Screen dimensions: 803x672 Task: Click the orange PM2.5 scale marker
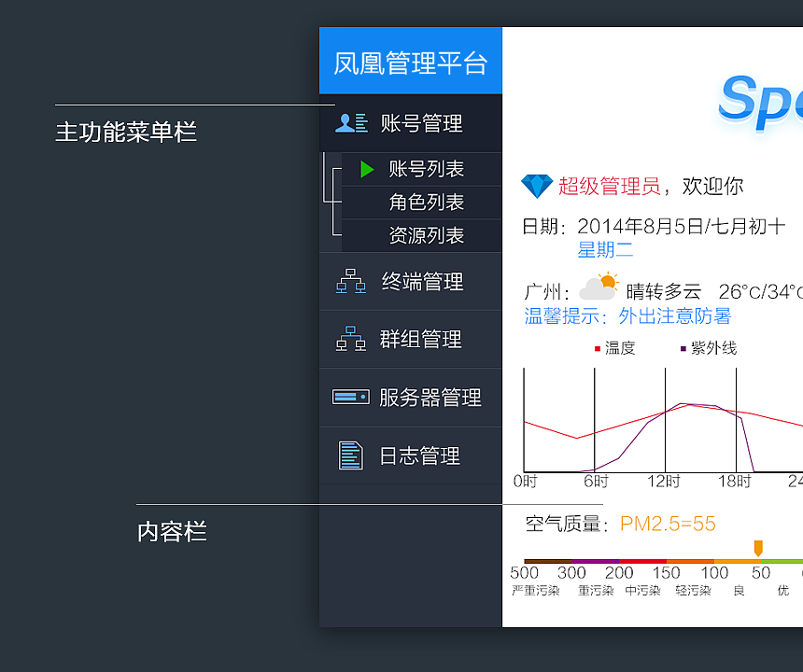click(758, 548)
